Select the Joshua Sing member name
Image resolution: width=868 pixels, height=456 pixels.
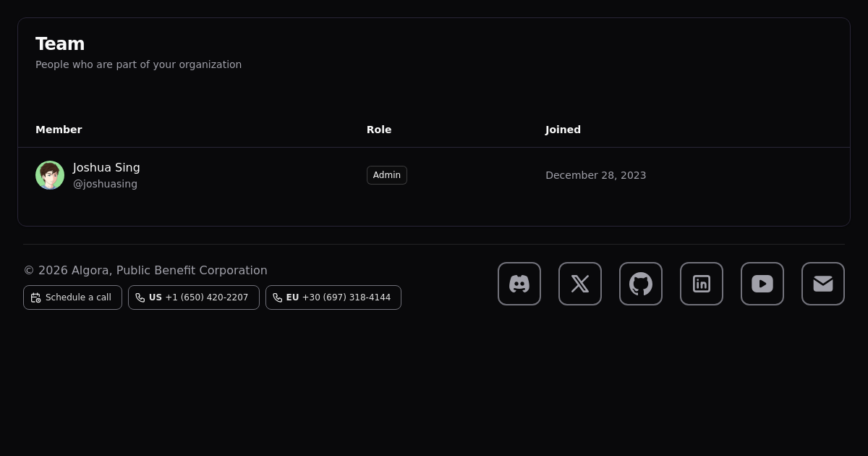coord(106,168)
